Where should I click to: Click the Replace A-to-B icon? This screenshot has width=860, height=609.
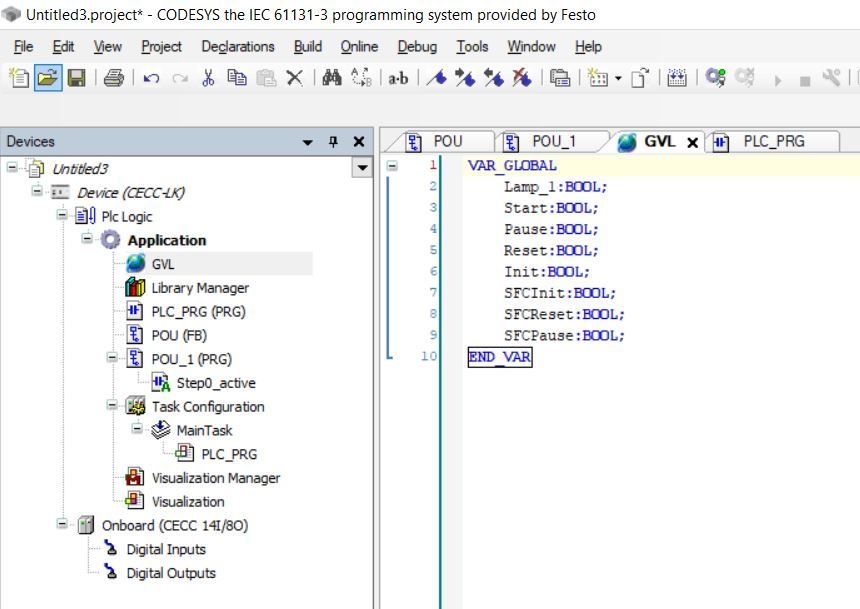(x=361, y=78)
